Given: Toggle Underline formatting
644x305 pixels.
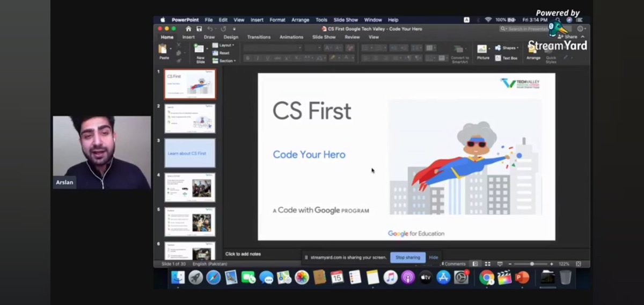Looking at the screenshot, I should point(267,58).
